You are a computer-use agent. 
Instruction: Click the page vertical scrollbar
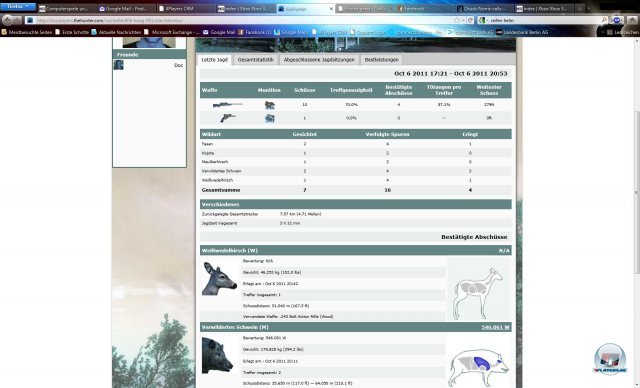(637, 192)
